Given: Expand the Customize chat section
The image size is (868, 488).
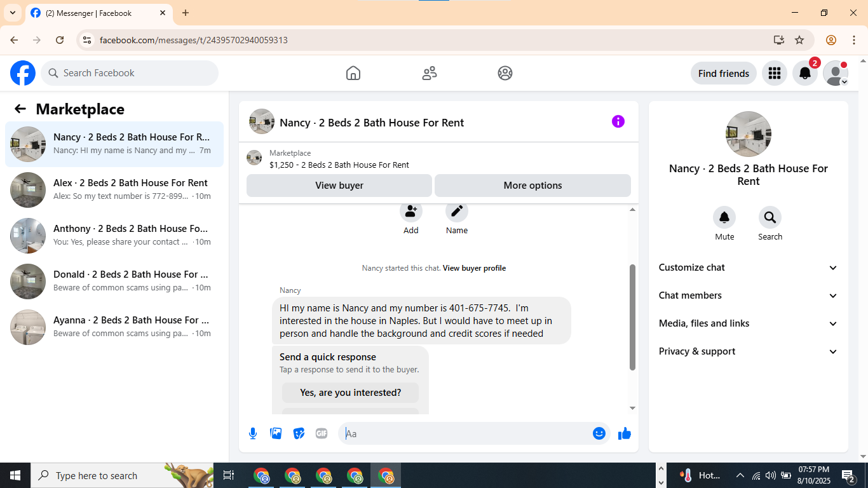Looking at the screenshot, I should pyautogui.click(x=749, y=268).
